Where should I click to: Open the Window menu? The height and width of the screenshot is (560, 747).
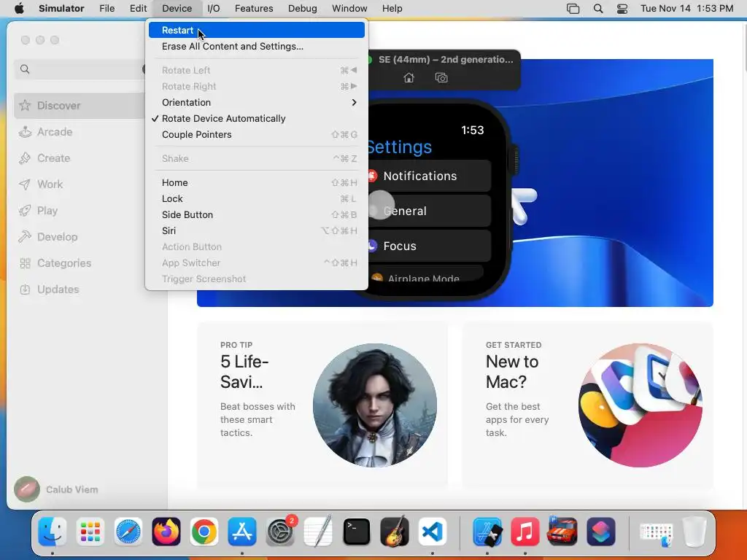(349, 9)
